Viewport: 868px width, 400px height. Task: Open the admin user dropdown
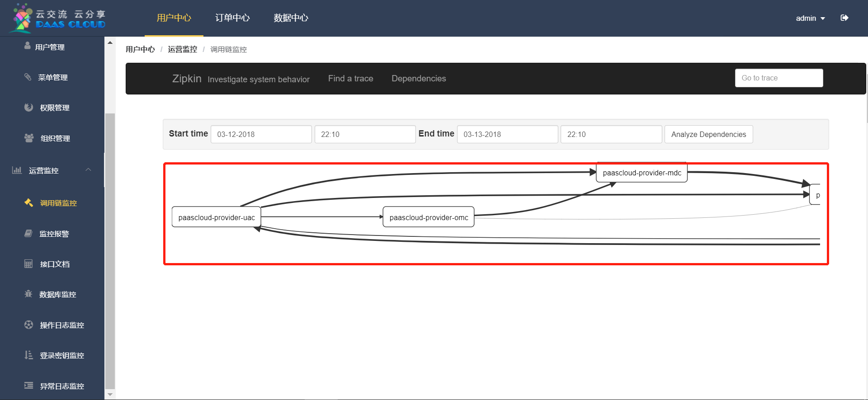coord(810,18)
